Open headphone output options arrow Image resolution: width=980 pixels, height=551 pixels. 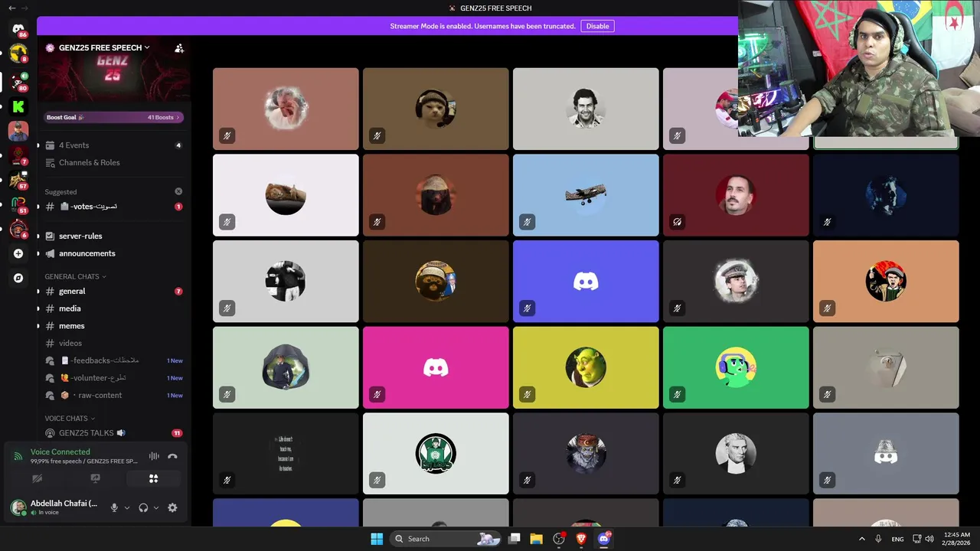click(x=156, y=507)
